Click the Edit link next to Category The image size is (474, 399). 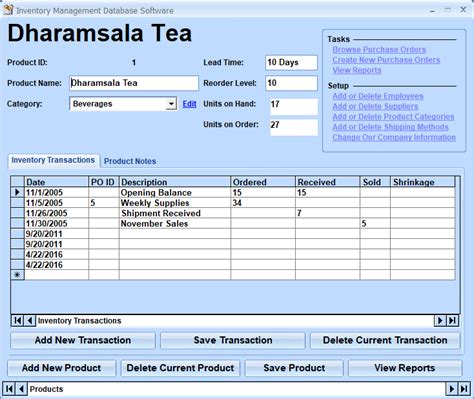[x=189, y=104]
